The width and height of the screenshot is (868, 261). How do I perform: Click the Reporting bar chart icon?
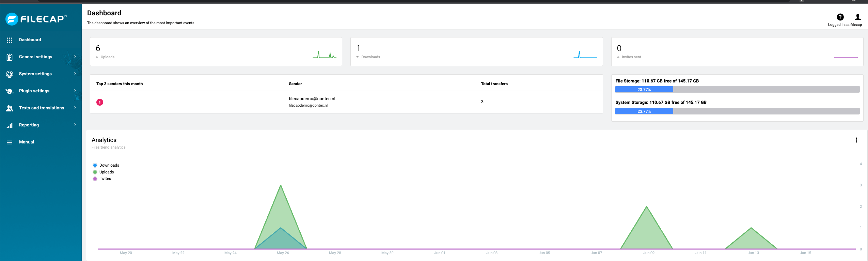[x=10, y=125]
